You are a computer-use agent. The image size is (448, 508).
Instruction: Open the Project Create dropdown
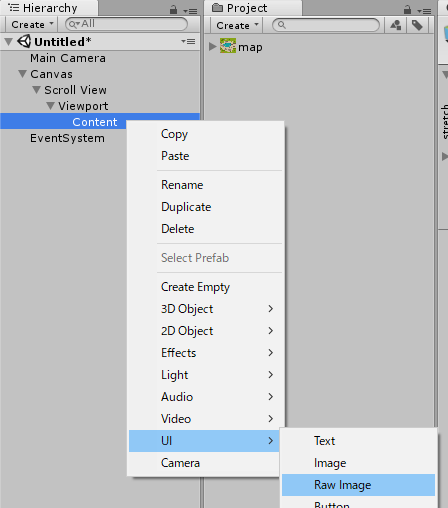237,25
